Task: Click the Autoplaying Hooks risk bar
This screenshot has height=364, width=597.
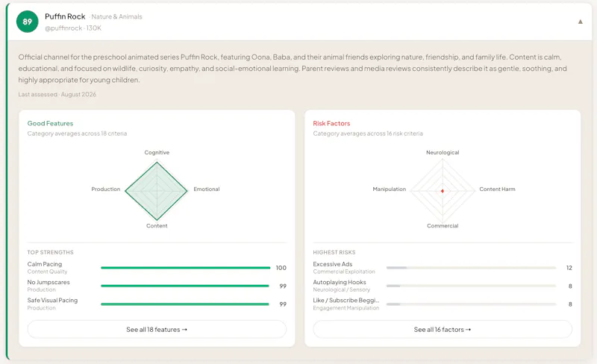Action: point(472,286)
